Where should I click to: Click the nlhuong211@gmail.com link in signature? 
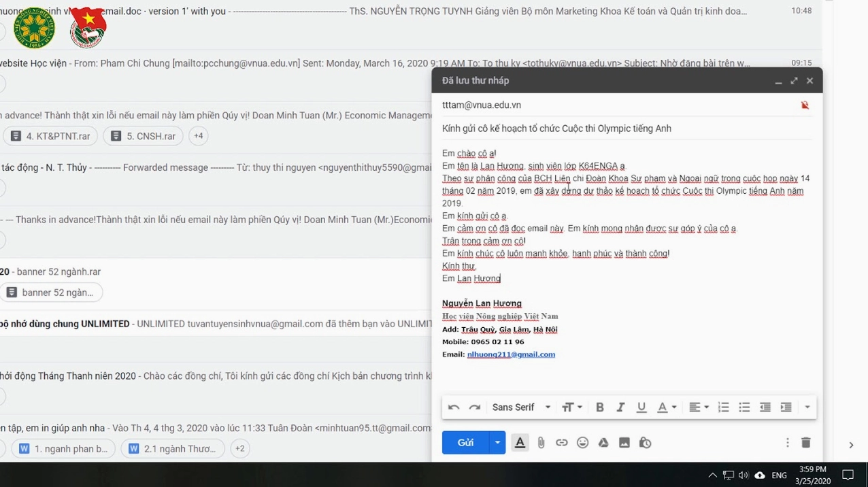tap(511, 354)
